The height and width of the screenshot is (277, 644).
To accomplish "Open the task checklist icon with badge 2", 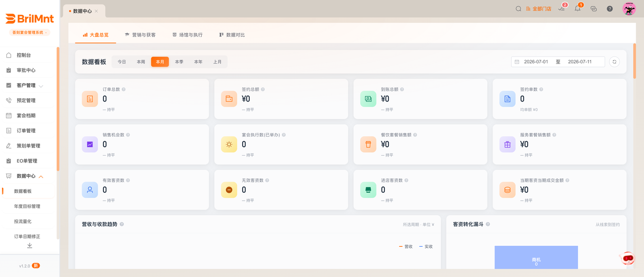I will (x=562, y=8).
